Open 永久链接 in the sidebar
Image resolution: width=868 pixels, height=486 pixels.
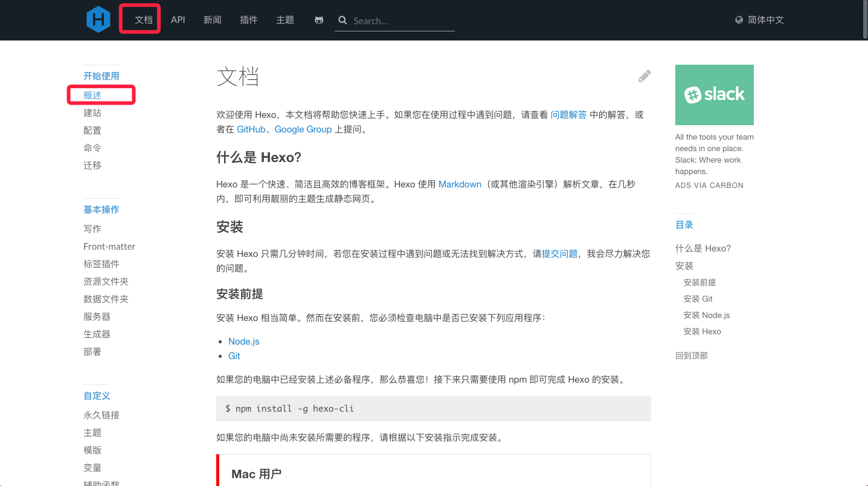tap(101, 415)
